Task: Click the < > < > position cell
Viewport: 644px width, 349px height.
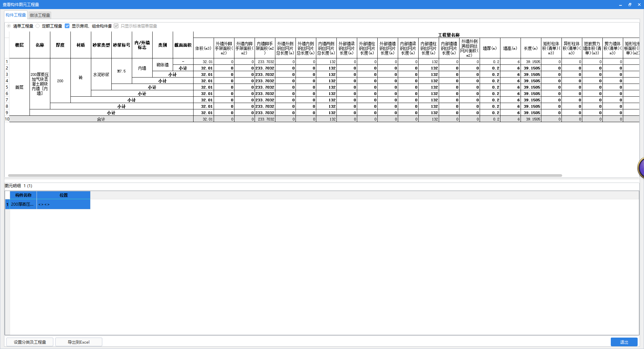Action: (x=64, y=204)
